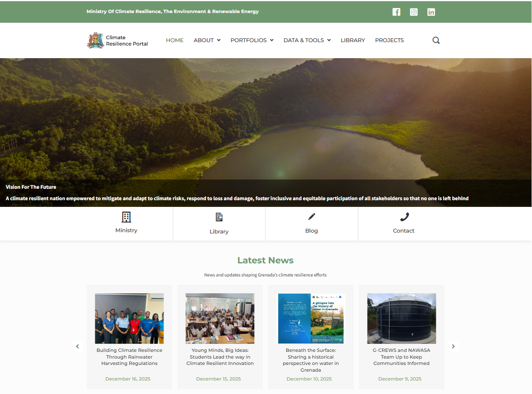Expand the ABOUT dropdown menu
532x394 pixels.
[207, 40]
